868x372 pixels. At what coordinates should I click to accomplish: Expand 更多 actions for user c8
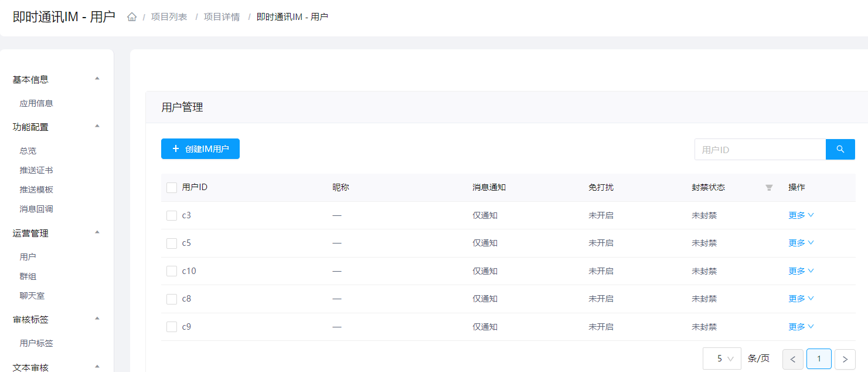pyautogui.click(x=801, y=299)
